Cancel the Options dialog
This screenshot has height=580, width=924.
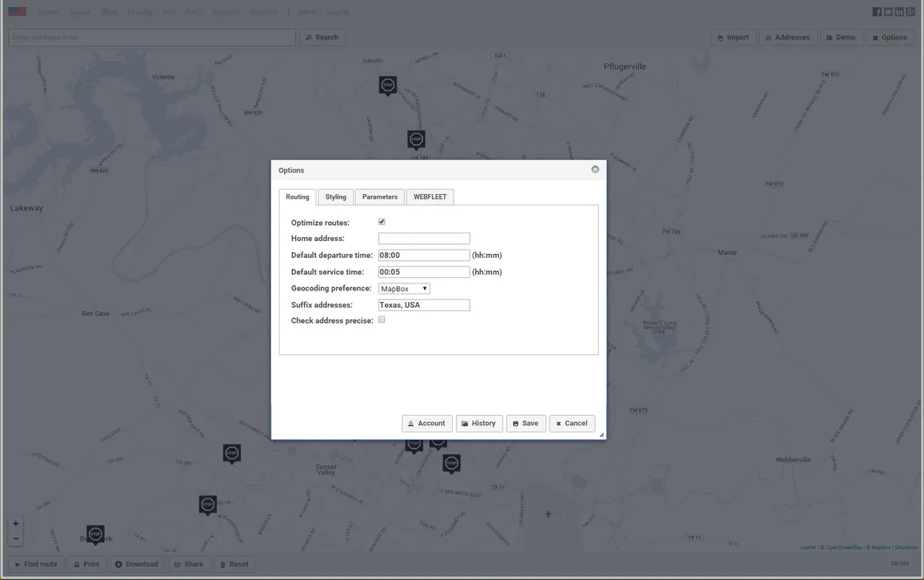click(x=572, y=423)
